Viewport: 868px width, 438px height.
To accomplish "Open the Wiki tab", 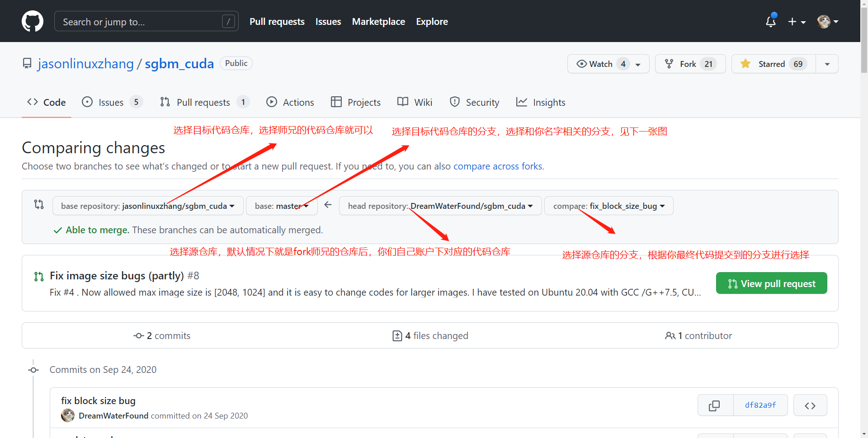I will point(415,103).
